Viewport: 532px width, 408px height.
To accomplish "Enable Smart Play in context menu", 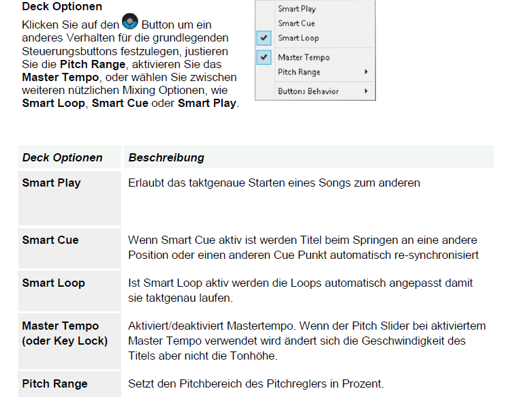I will pyautogui.click(x=297, y=9).
